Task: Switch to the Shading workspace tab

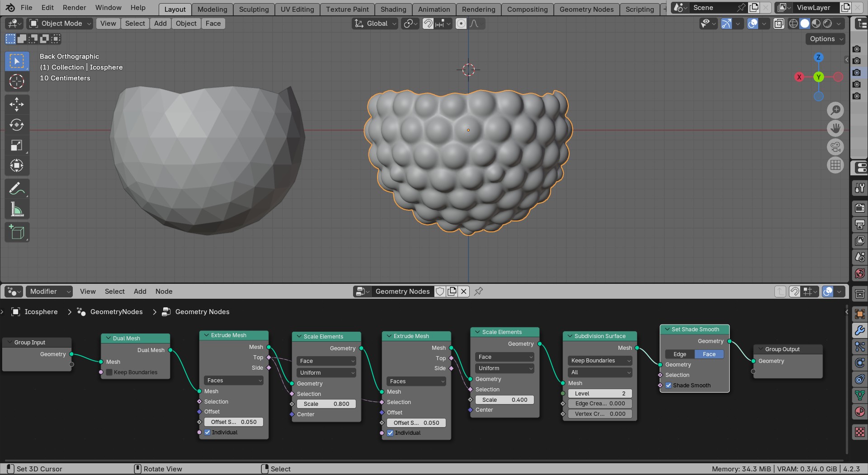Action: click(393, 9)
